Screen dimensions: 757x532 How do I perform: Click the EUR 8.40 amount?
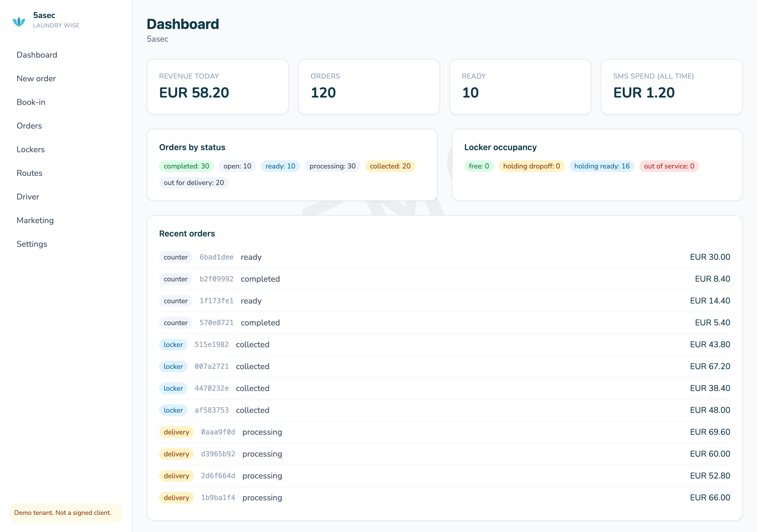point(712,279)
